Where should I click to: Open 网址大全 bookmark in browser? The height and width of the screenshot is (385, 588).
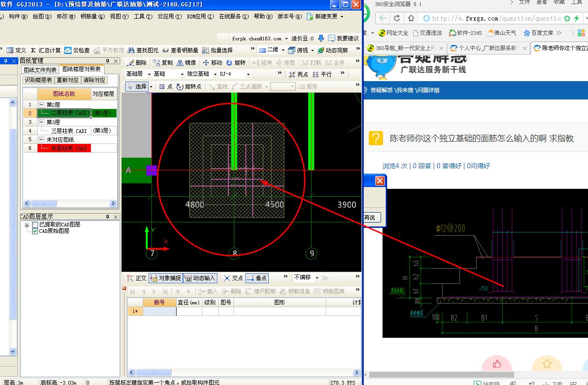coord(393,33)
